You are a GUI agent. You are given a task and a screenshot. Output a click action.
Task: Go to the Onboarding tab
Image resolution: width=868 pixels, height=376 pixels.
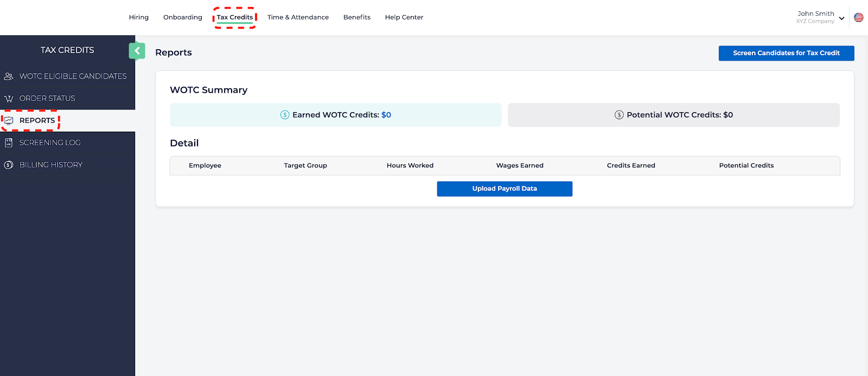(x=183, y=17)
